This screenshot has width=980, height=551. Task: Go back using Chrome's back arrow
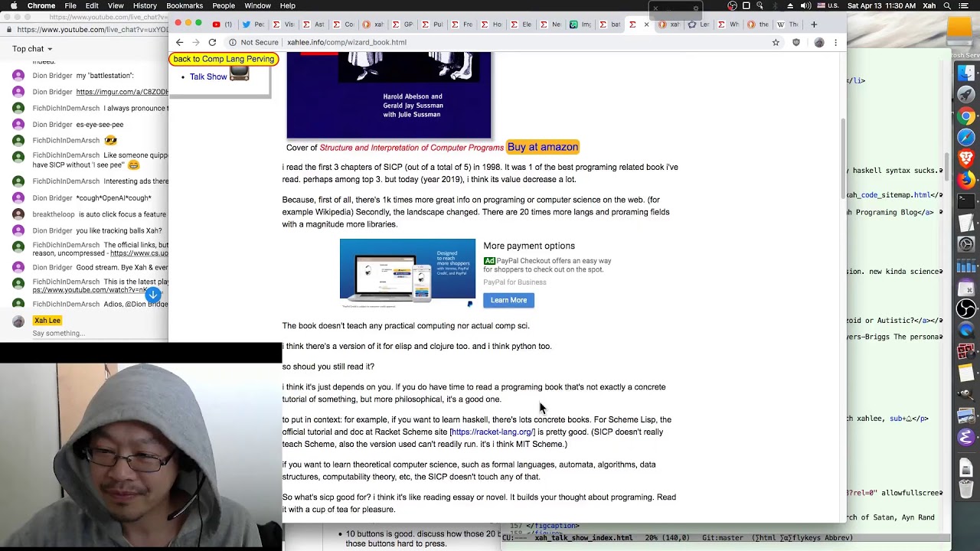pos(179,43)
